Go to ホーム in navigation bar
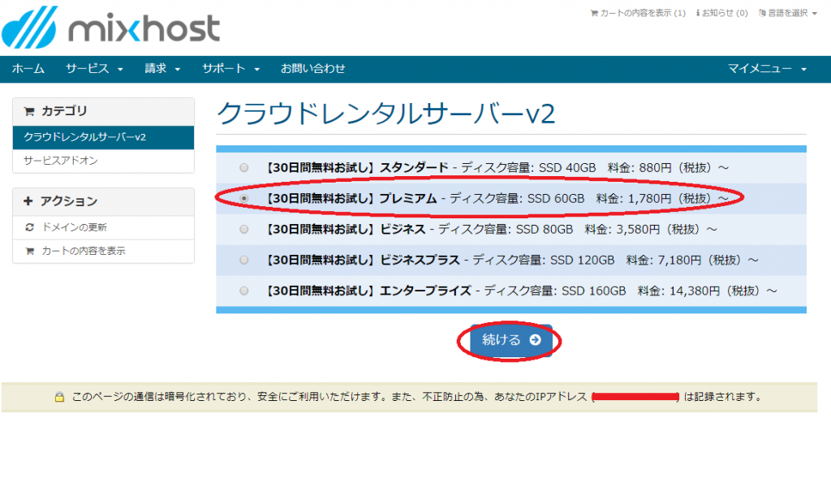Screen dimensions: 831x504 [28, 69]
